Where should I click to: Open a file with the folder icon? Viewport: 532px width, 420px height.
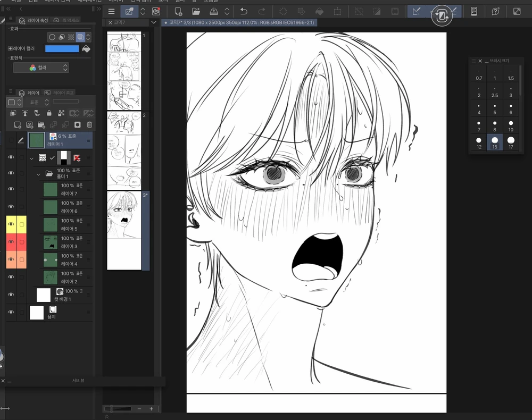click(x=196, y=12)
